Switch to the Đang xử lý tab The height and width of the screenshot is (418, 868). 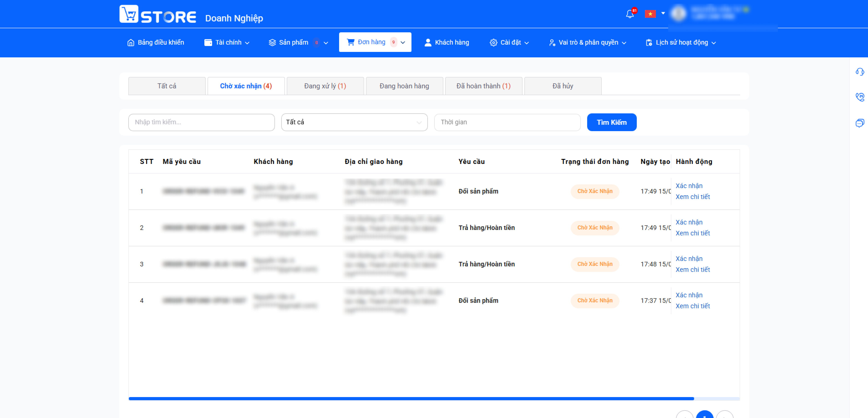pos(325,86)
